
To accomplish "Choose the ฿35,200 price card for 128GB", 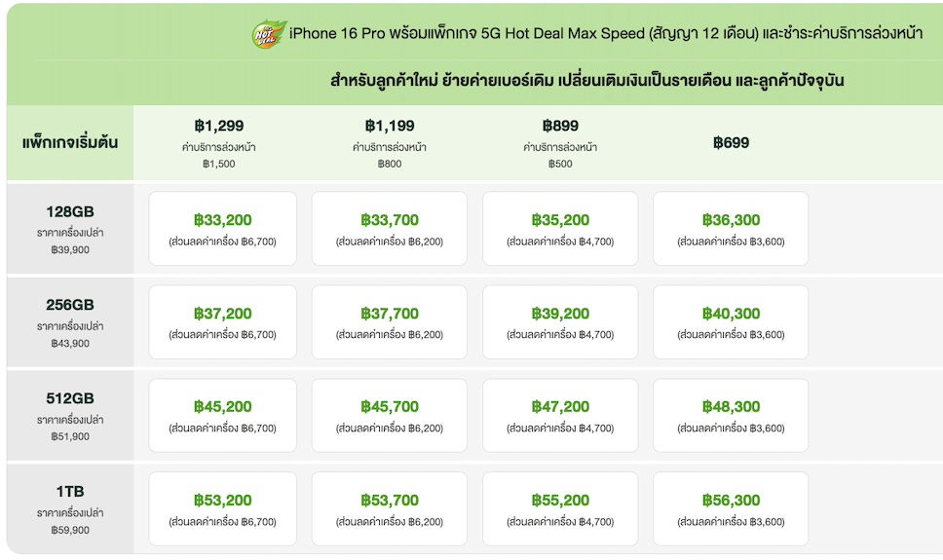I will point(560,229).
